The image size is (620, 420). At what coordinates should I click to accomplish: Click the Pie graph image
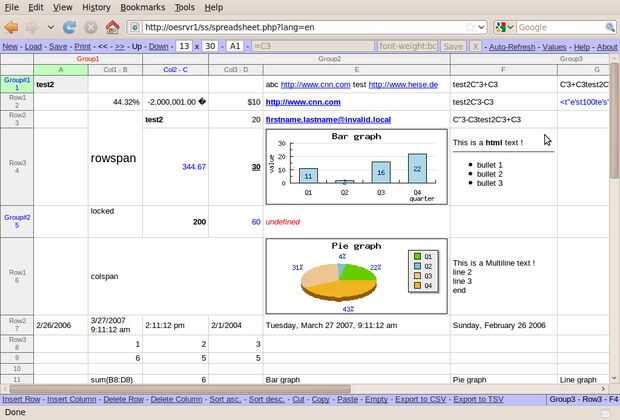pos(357,276)
